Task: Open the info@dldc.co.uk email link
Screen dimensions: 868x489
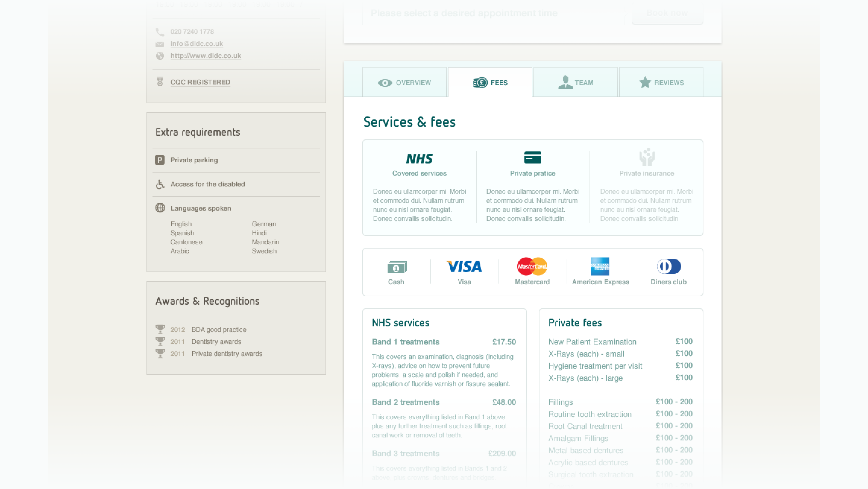Action: (197, 43)
